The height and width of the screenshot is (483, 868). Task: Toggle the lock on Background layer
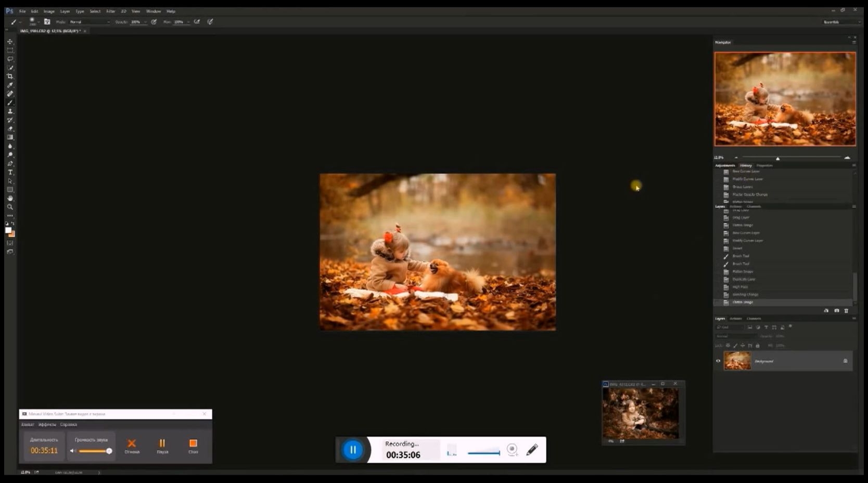[845, 361]
